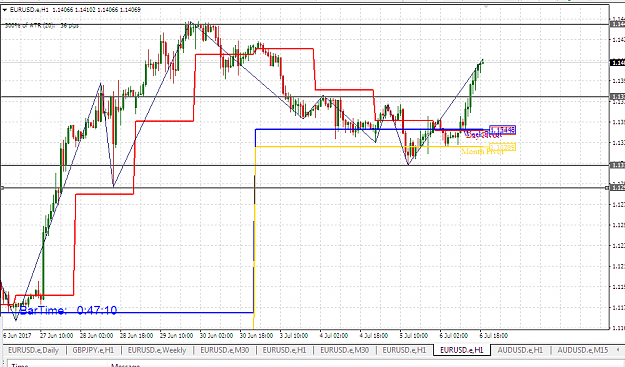Click the highlighted current price on price scale

coord(617,63)
